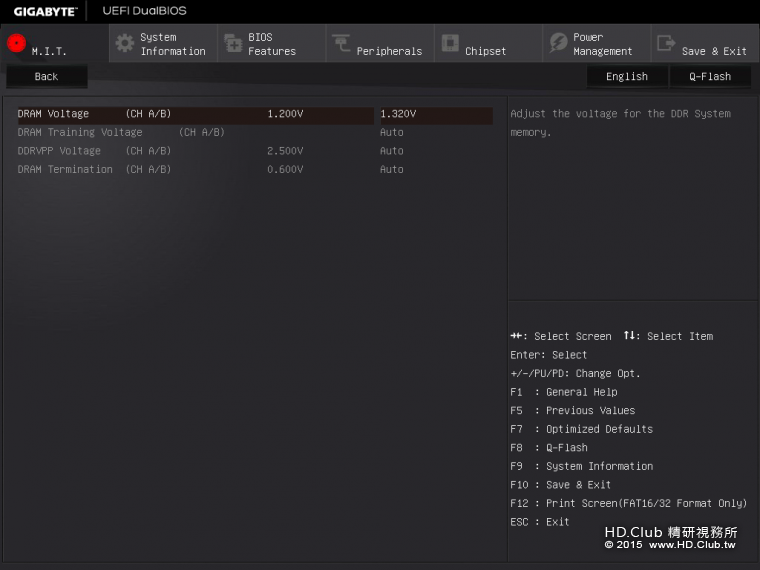Viewport: 760px width, 570px height.
Task: Open the Q-Flash utility button
Action: pos(709,77)
